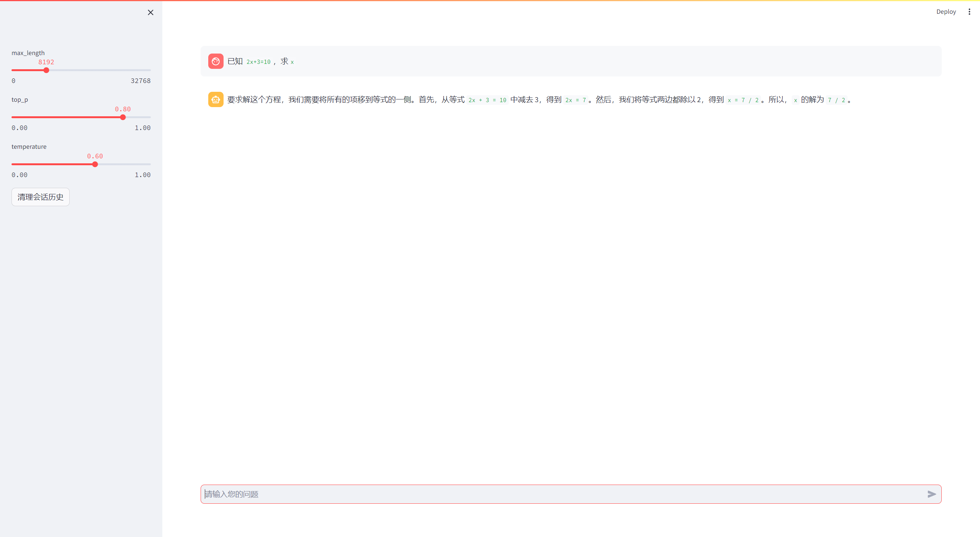Click the robot icon beside the solution message

pos(216,99)
